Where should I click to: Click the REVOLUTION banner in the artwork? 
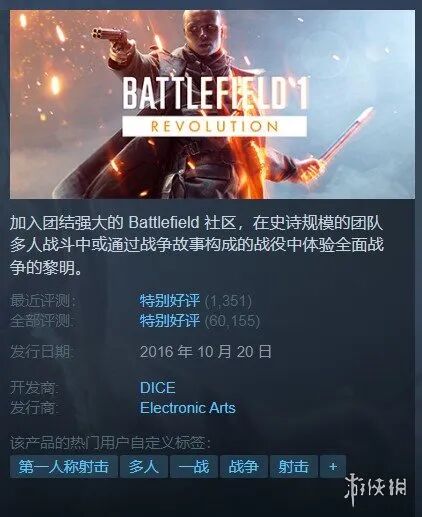(214, 126)
